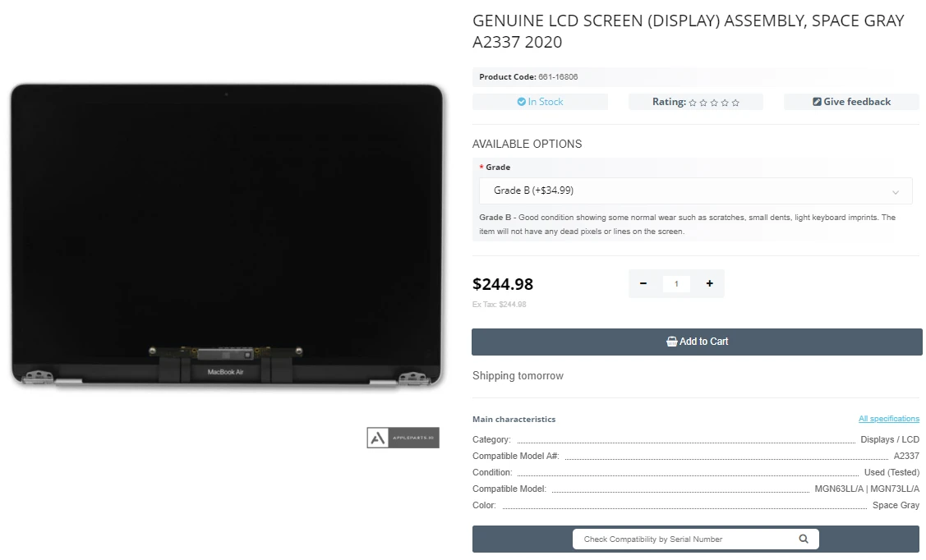This screenshot has height=560, width=926.
Task: Give a five-star rating
Action: tap(735, 102)
